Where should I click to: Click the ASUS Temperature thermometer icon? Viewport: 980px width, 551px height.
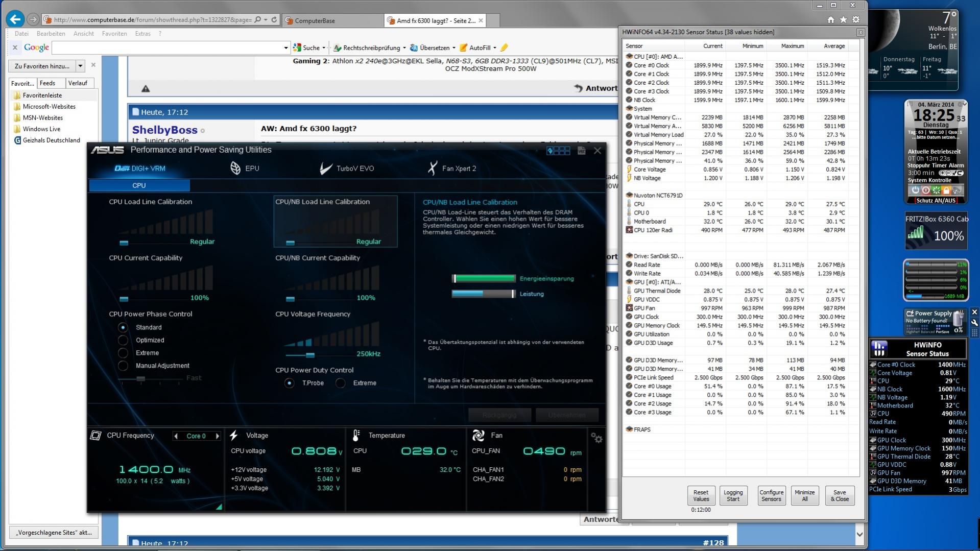pyautogui.click(x=356, y=435)
